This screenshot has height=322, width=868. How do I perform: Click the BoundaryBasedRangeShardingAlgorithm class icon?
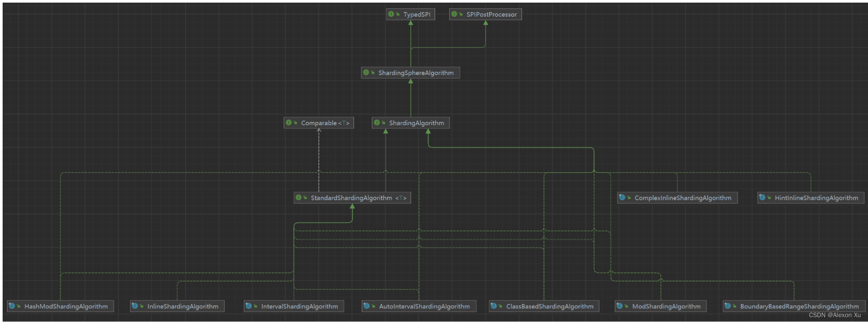[x=728, y=306]
